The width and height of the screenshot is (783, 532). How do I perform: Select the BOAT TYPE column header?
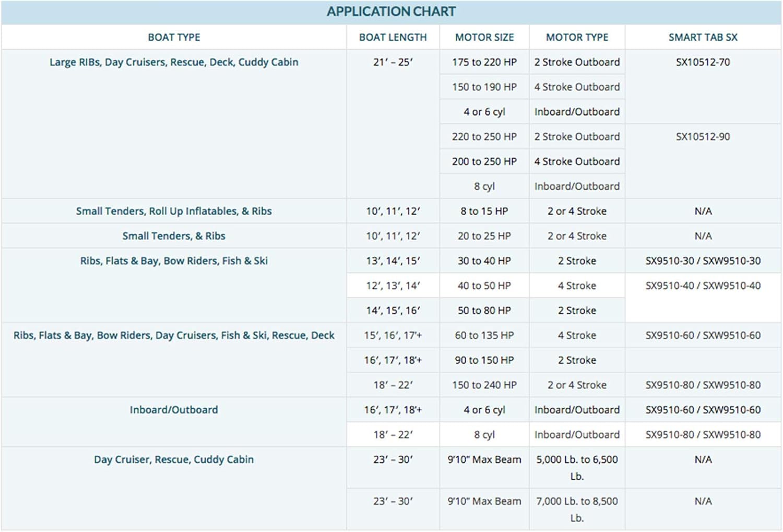(x=174, y=38)
